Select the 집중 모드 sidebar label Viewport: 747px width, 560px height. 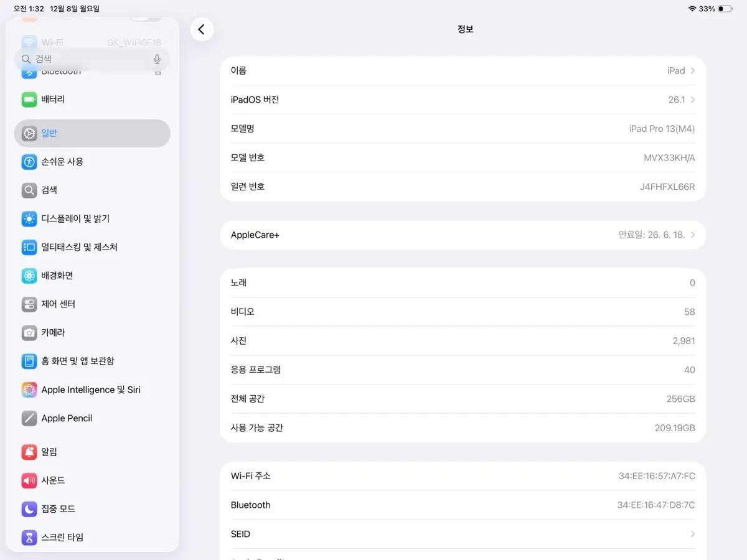58,509
